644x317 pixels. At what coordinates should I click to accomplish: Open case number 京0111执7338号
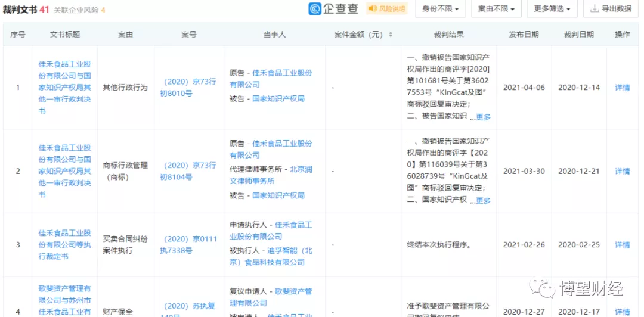[188, 245]
